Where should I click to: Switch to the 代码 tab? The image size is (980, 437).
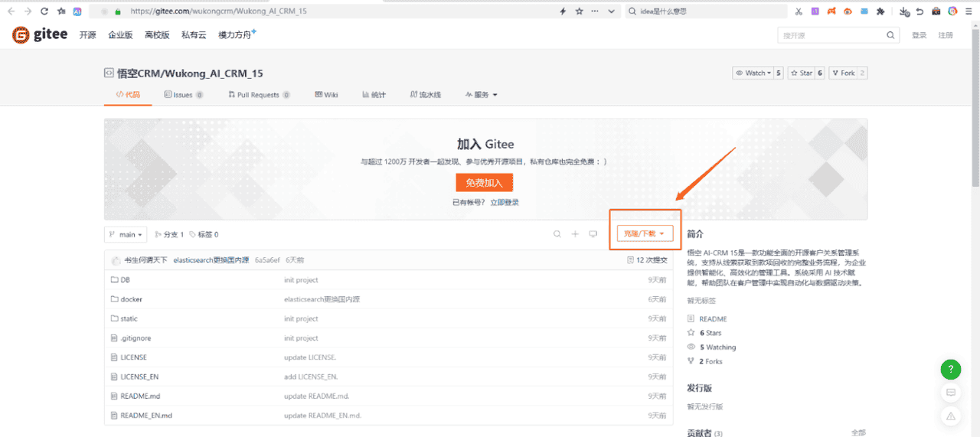pos(128,95)
